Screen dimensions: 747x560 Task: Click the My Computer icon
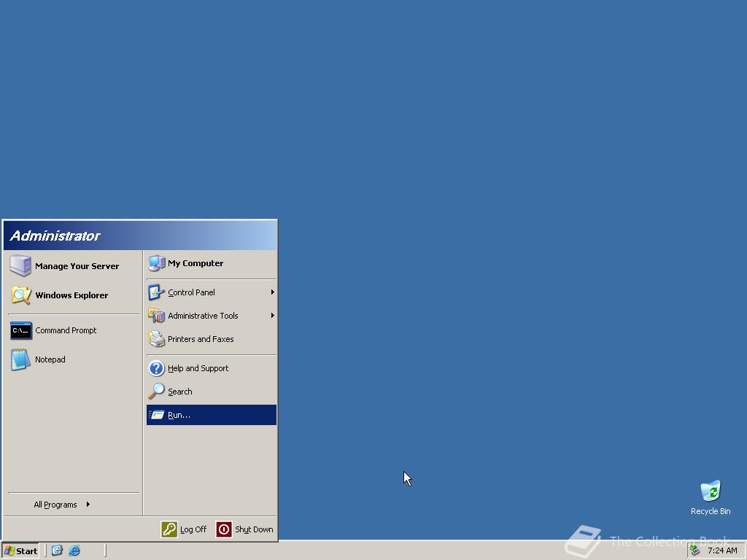pyautogui.click(x=156, y=262)
